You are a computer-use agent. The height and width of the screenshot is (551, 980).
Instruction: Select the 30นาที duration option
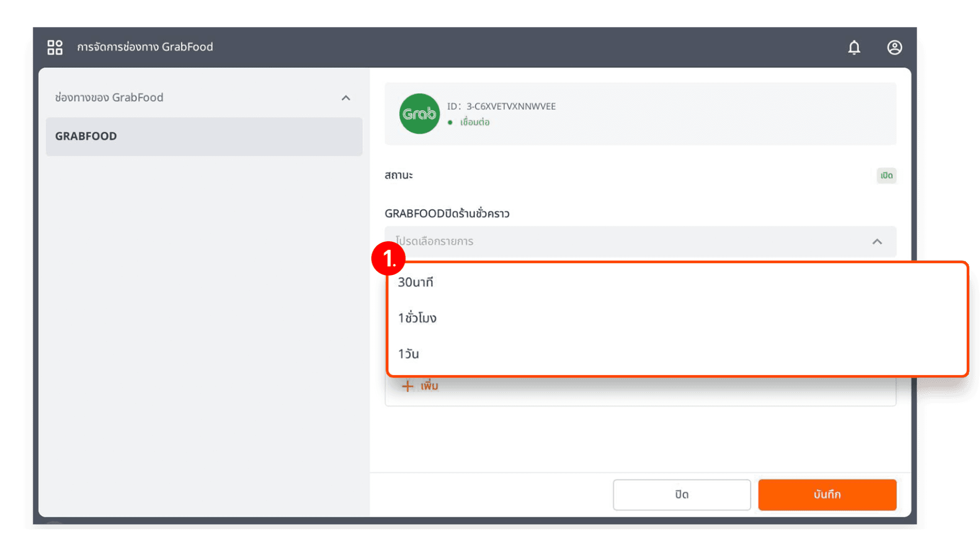[x=415, y=282]
